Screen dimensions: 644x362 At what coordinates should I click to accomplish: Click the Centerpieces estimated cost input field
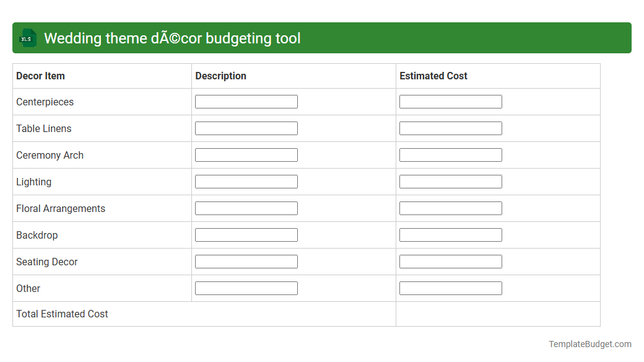[451, 101]
